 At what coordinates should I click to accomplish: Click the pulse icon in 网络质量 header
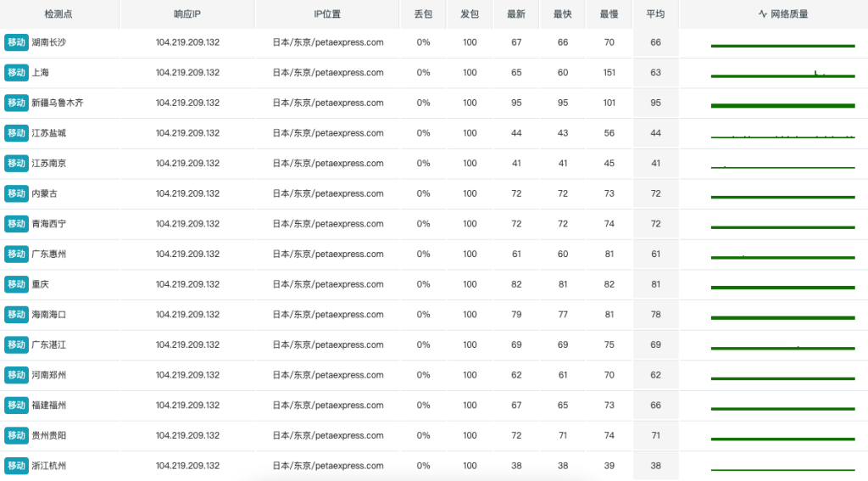click(x=763, y=14)
